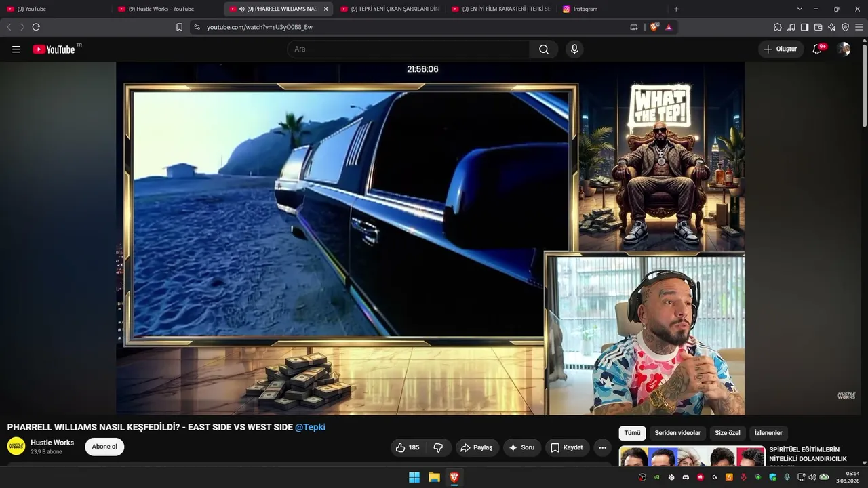Viewport: 868px width, 488px height.
Task: Switch to the Instagram tab
Action: 612,9
